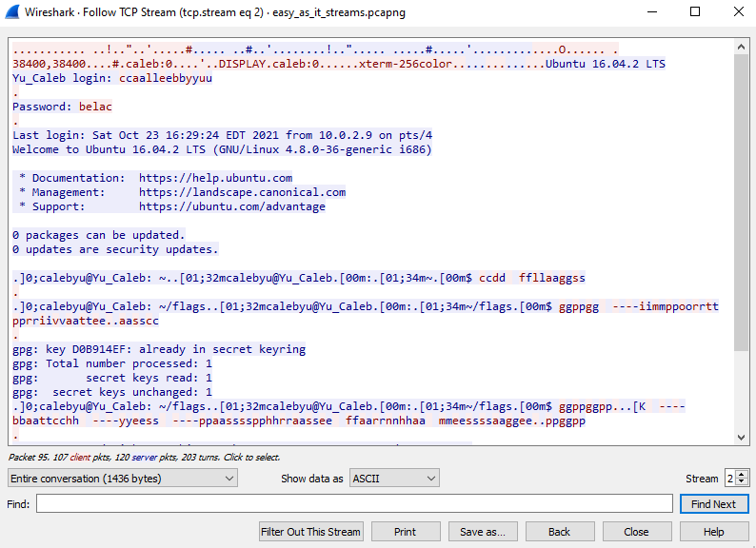Open the Entire conversation dropdown
The width and height of the screenshot is (756, 548).
123,479
